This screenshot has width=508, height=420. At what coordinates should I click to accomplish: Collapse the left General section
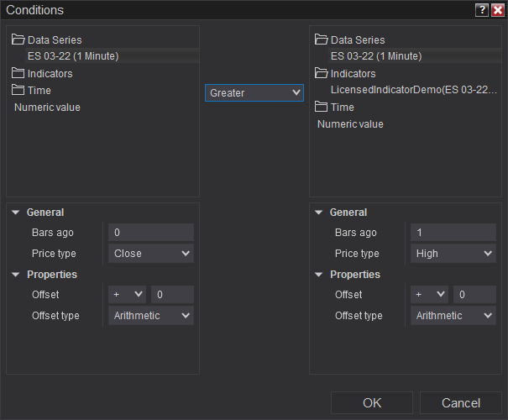coord(16,213)
